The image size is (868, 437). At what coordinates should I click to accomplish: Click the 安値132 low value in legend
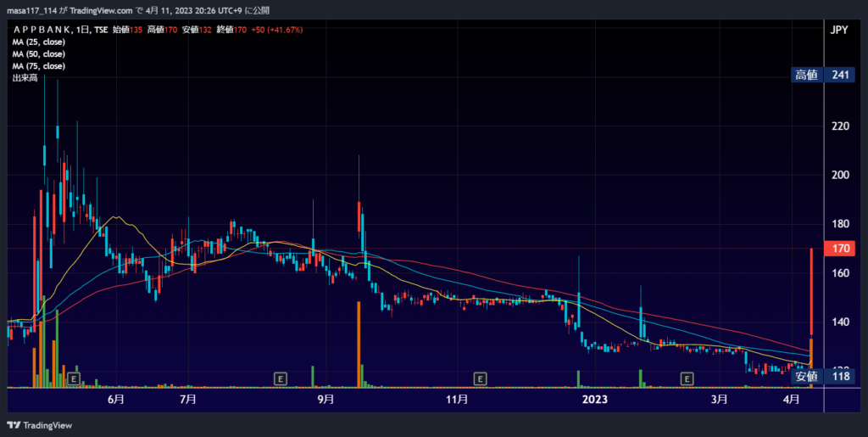tap(198, 30)
